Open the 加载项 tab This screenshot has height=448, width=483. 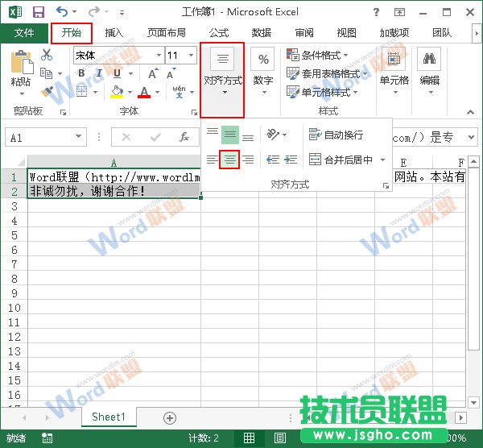coord(394,33)
